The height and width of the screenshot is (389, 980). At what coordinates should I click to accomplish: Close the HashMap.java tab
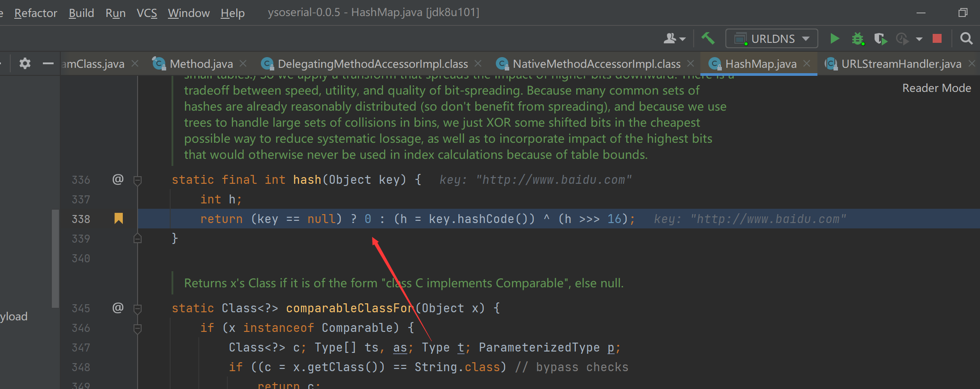(x=807, y=64)
